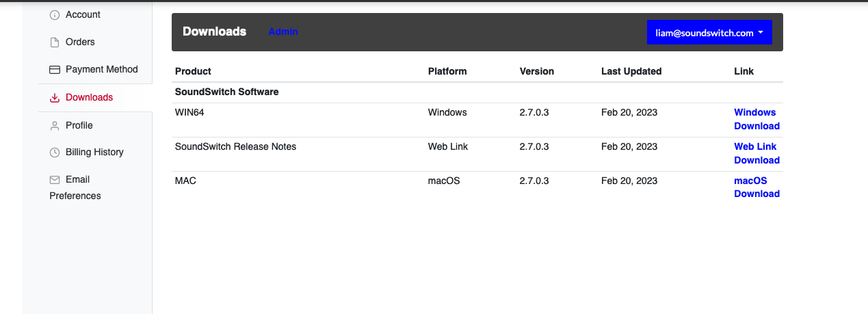Click Feb 20, 2023 in MAC row
The width and height of the screenshot is (868, 314).
629,181
